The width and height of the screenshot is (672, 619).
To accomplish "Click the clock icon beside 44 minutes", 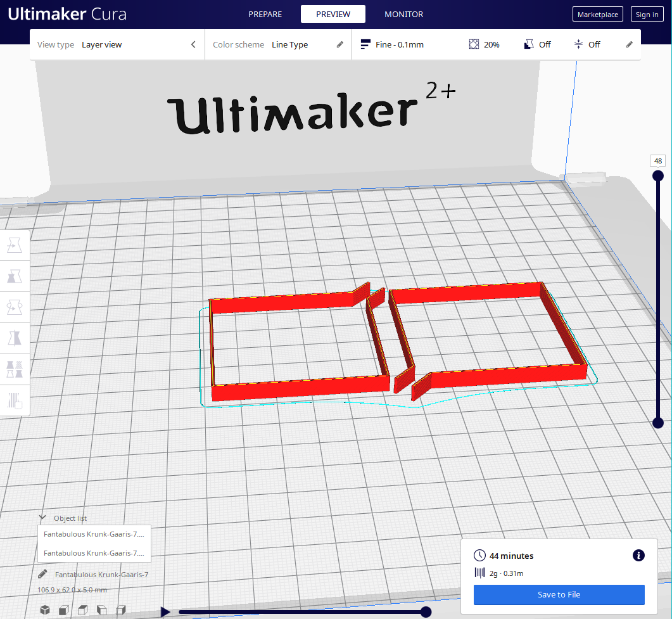I will [479, 556].
